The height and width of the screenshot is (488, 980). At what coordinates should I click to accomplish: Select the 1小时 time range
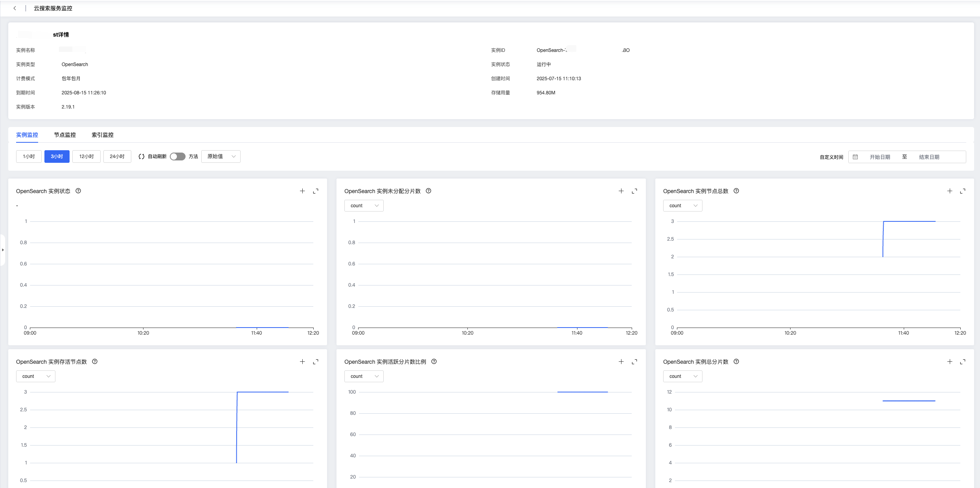point(29,157)
